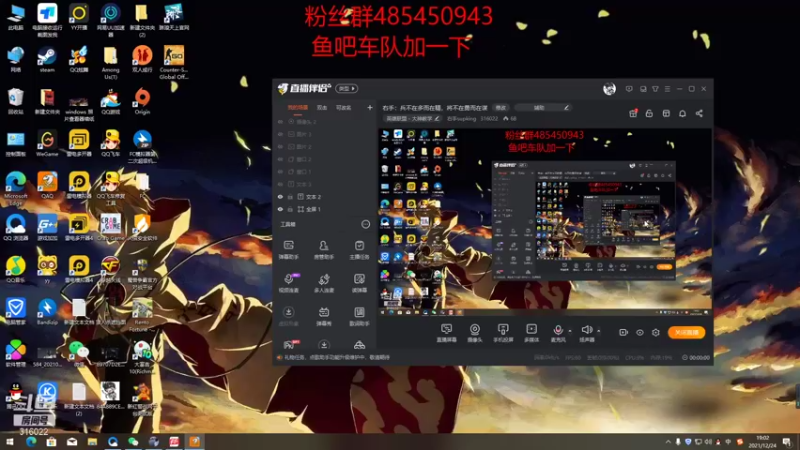Click the Counter-Strike Global Offensive desktop icon
800x450 pixels.
[173, 63]
